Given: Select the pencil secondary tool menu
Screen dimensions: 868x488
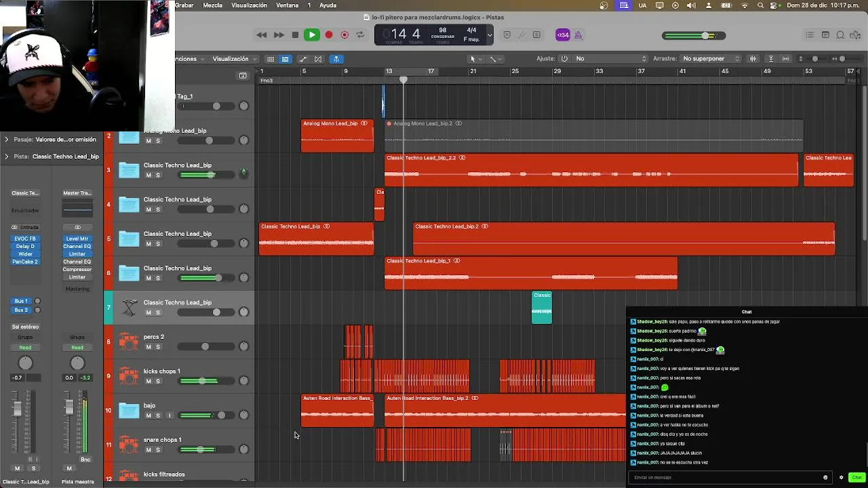Looking at the screenshot, I should tap(494, 59).
